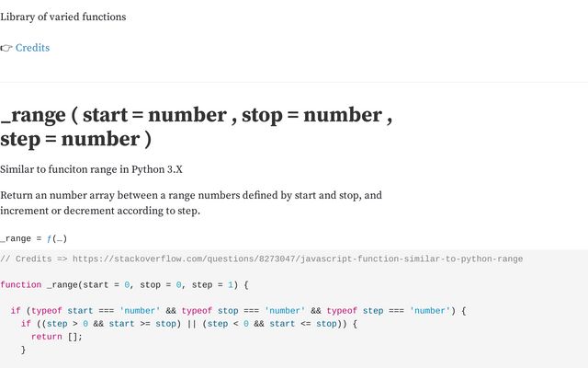Screen dimensions: 588x368
Task: Click the || operator in the condition
Action: tap(191, 323)
